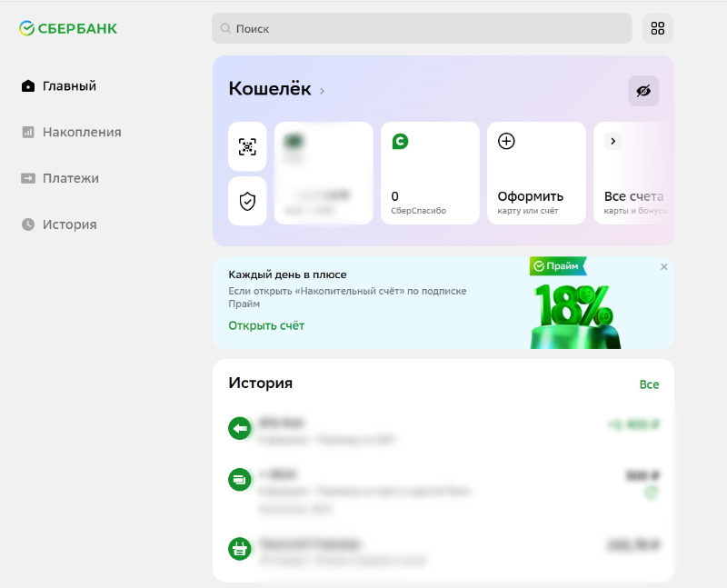The width and height of the screenshot is (727, 588).
Task: Open the security shield icon
Action: [x=247, y=201]
